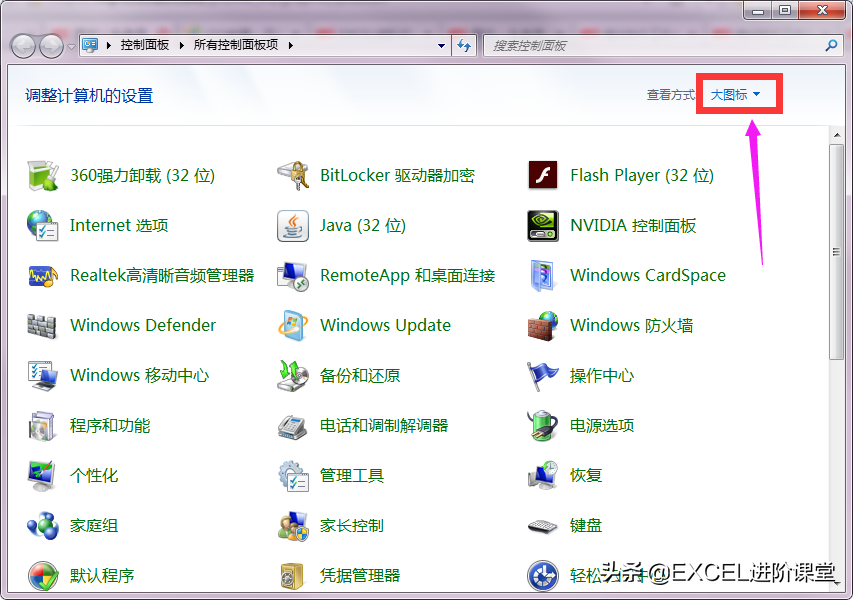Open the 家长控制 icon

(293, 525)
